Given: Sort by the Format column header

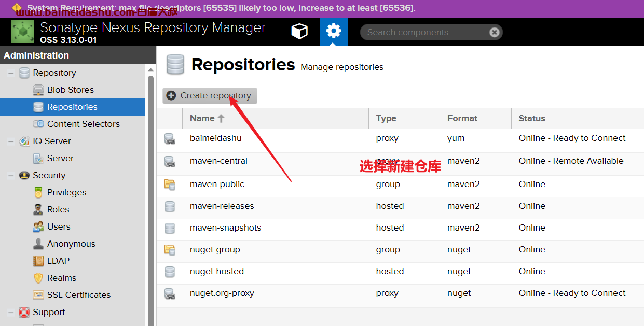Looking at the screenshot, I should [x=475, y=118].
